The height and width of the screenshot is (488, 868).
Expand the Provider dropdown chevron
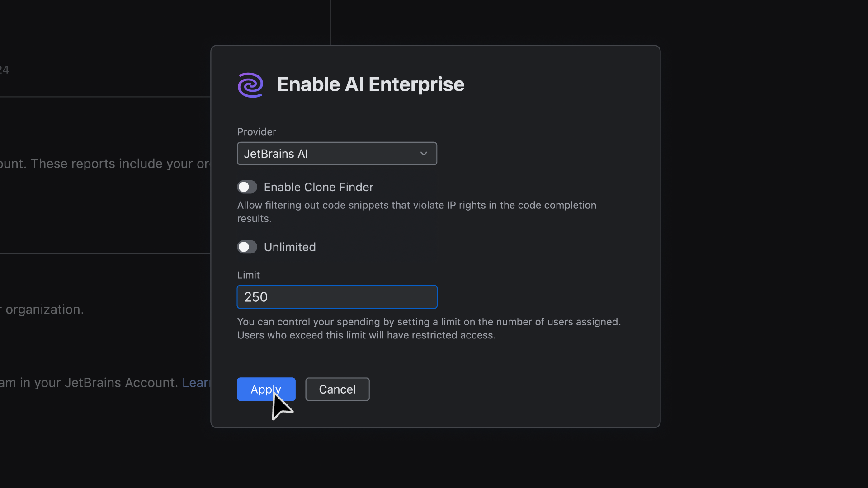[x=424, y=154]
